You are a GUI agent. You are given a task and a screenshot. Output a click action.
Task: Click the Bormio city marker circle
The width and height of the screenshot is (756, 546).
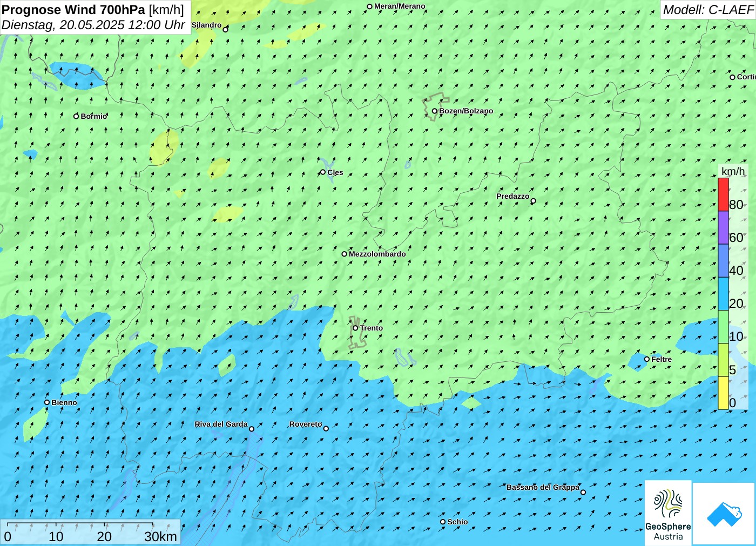click(76, 116)
